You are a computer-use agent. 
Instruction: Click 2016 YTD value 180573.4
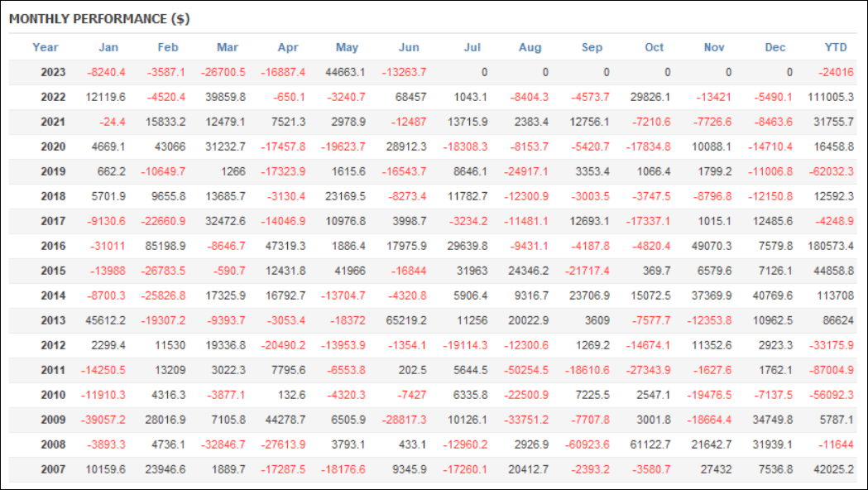tap(831, 246)
